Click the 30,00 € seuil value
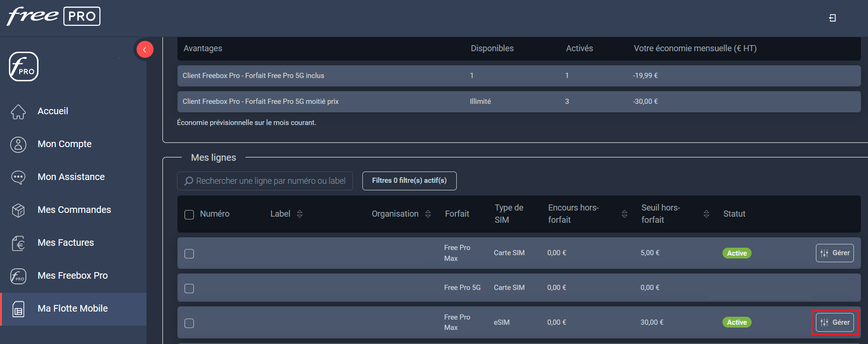868x344 pixels. [652, 322]
